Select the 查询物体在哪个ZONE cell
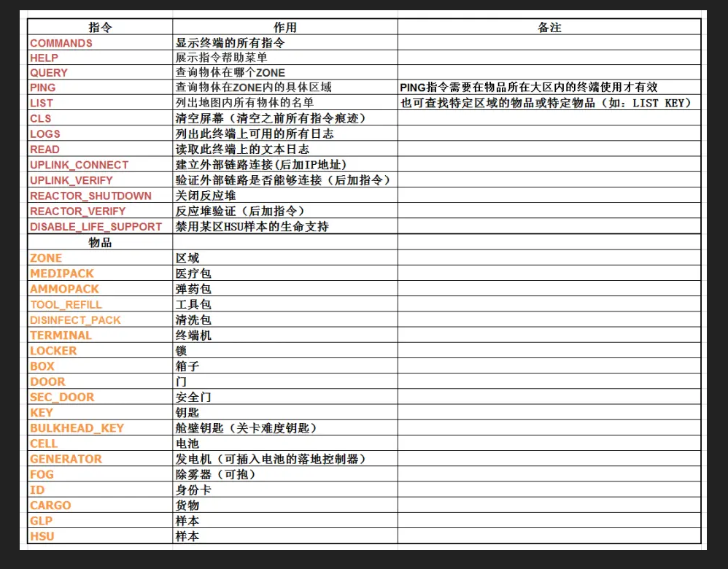 (285, 72)
